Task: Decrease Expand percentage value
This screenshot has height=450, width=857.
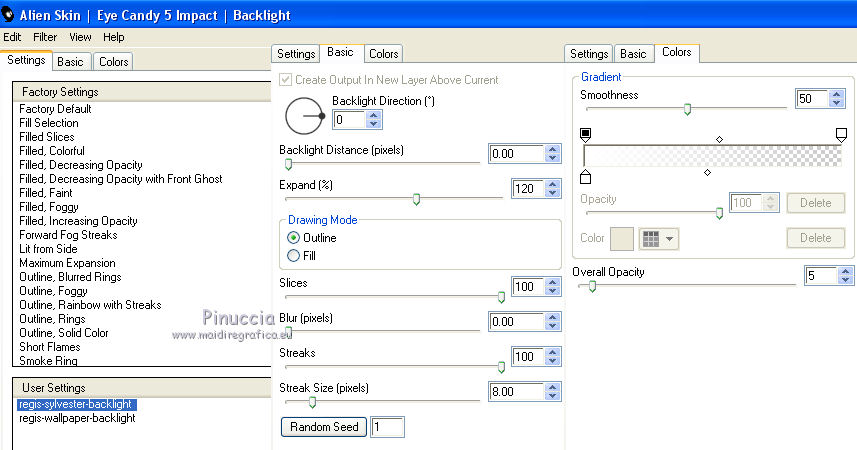Action: pos(553,192)
